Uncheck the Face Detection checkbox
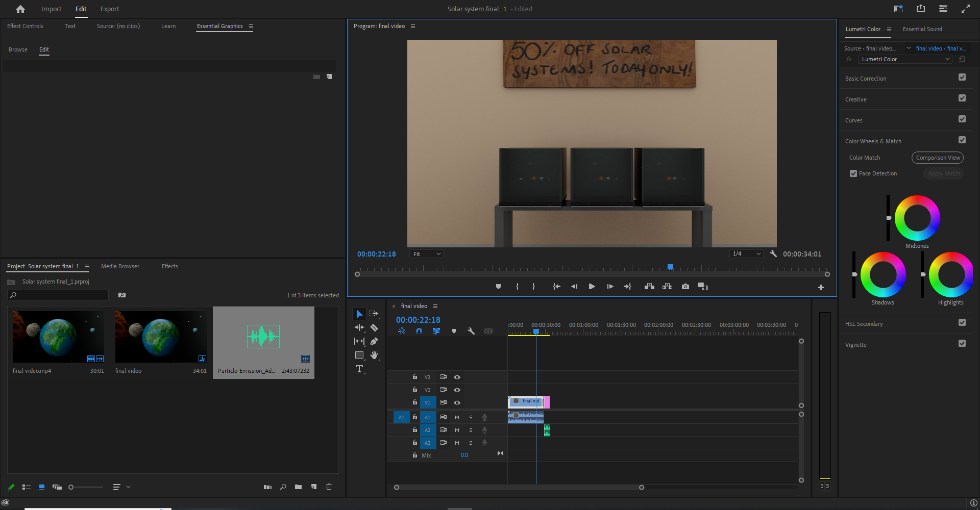980x510 pixels. pos(853,173)
